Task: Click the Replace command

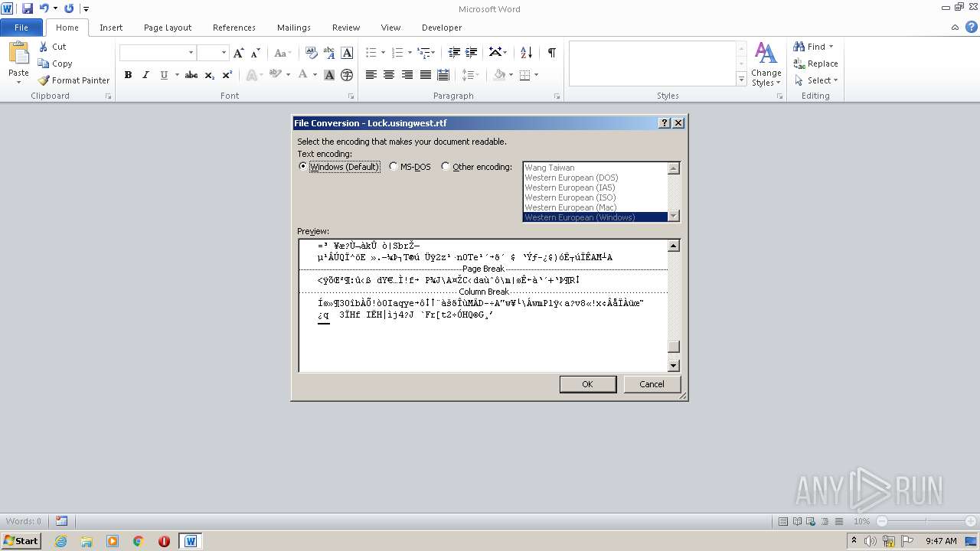Action: click(x=816, y=64)
